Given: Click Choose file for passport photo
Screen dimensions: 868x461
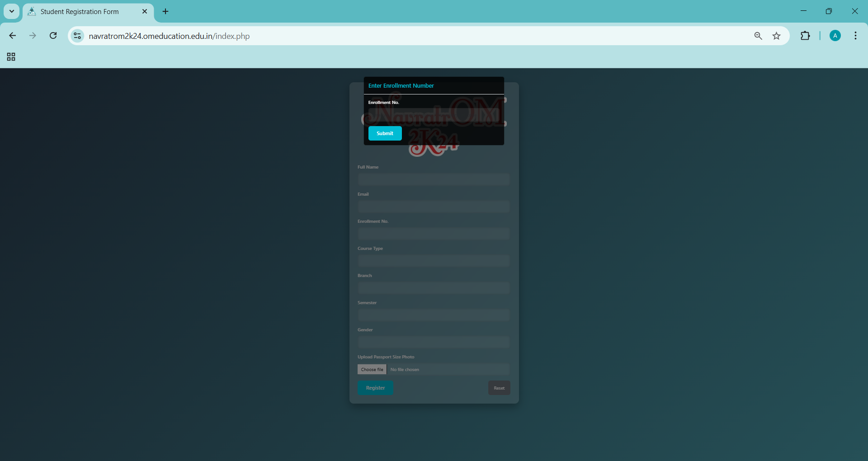Looking at the screenshot, I should [x=372, y=369].
